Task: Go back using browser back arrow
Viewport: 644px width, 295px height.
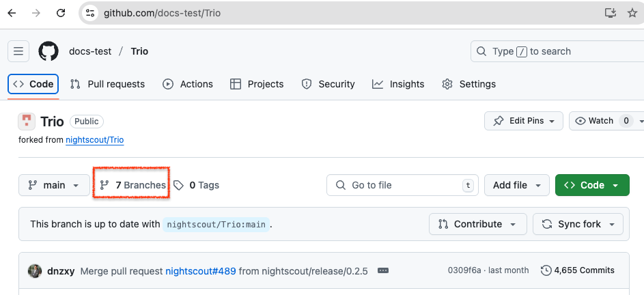Action: pos(12,13)
